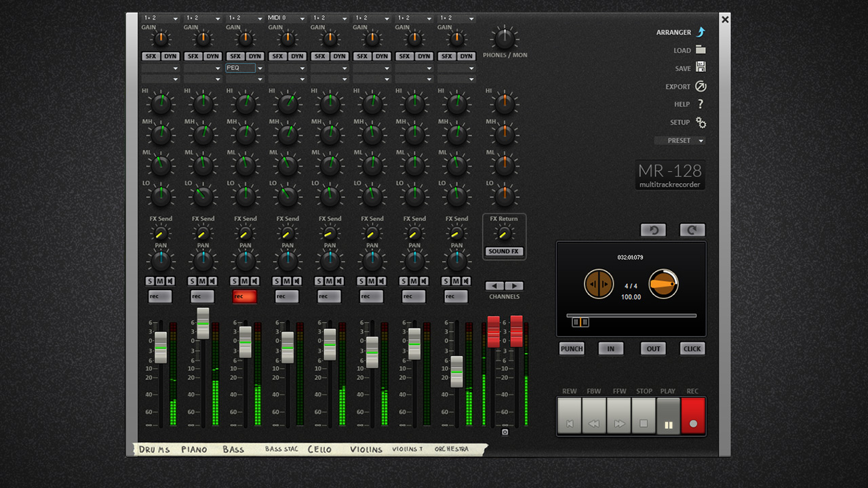Set punch IN point

(611, 349)
